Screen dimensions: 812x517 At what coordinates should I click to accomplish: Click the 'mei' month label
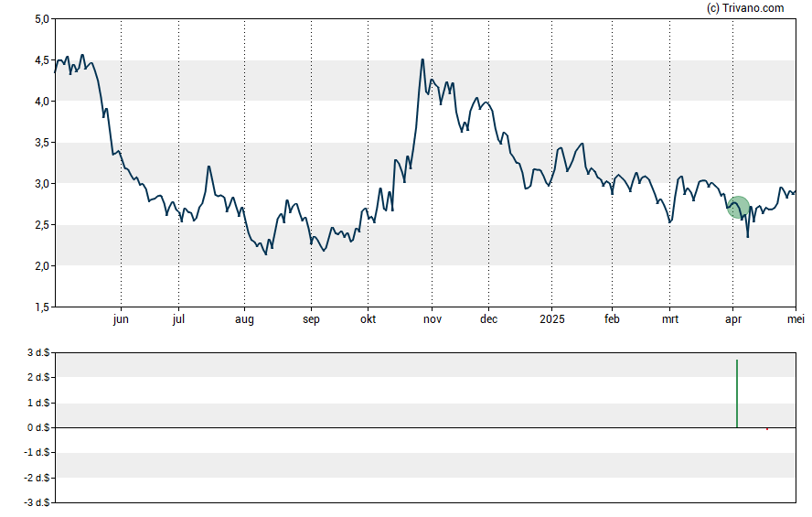pos(796,319)
